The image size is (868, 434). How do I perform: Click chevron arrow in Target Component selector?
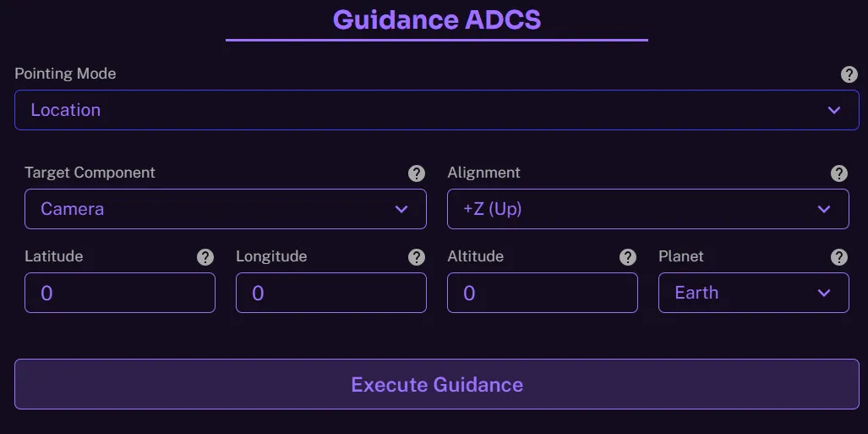click(401, 209)
